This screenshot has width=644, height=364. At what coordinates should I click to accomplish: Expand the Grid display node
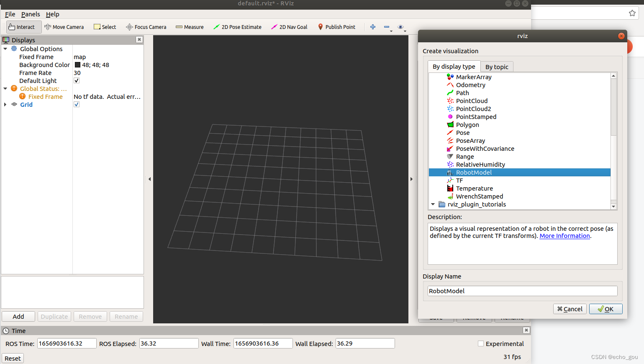click(x=5, y=105)
